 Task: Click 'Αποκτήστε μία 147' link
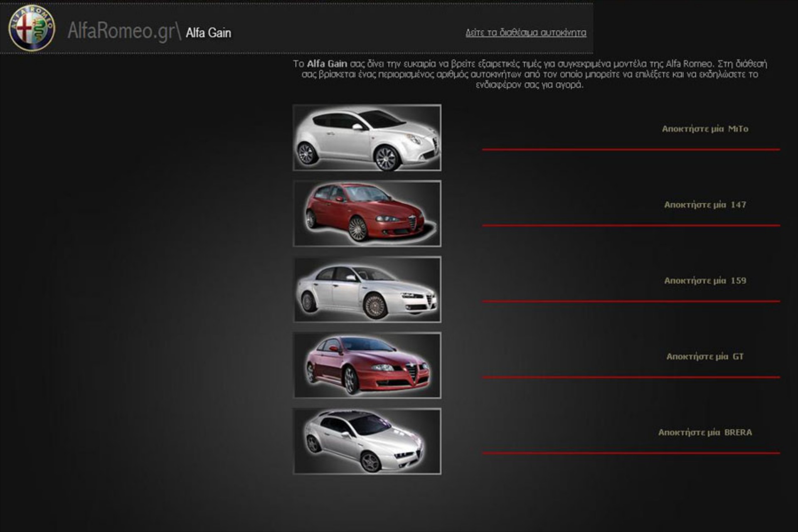(x=705, y=204)
